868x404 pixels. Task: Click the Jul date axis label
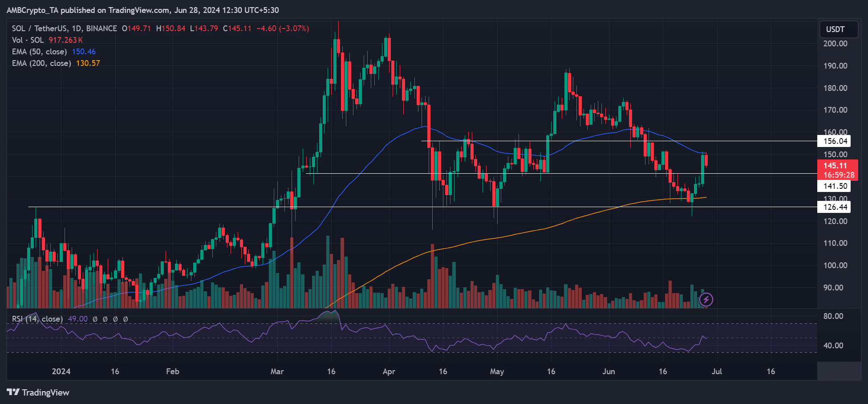pos(717,371)
